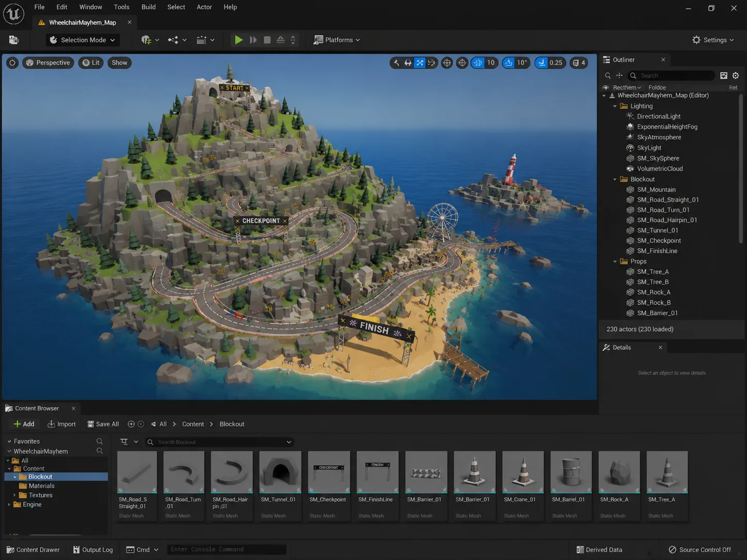Toggle scale snap icon beside 0.25

541,63
